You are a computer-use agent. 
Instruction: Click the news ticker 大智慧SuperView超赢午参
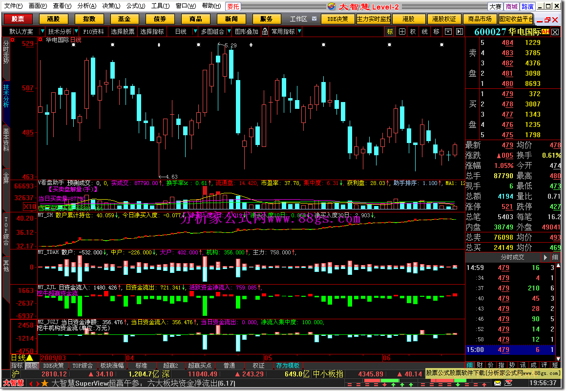(x=144, y=383)
